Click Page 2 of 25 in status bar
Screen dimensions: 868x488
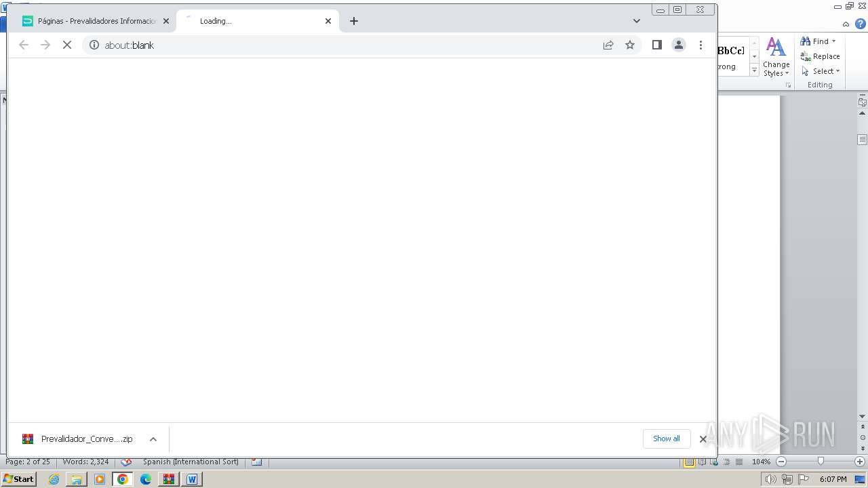point(28,462)
